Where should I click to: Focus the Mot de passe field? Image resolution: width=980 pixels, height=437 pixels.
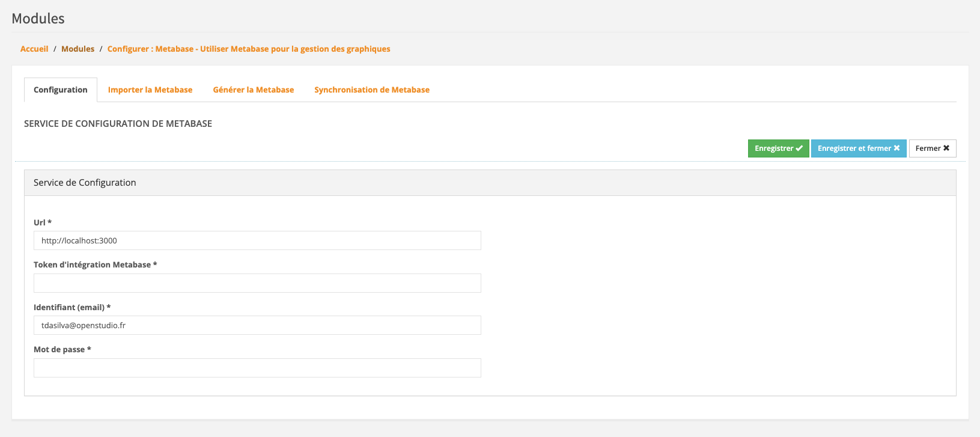257,368
